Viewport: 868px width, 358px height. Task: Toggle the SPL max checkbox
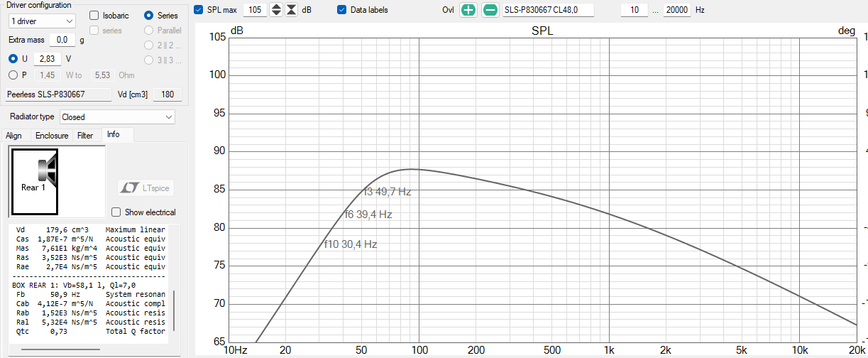tap(199, 10)
